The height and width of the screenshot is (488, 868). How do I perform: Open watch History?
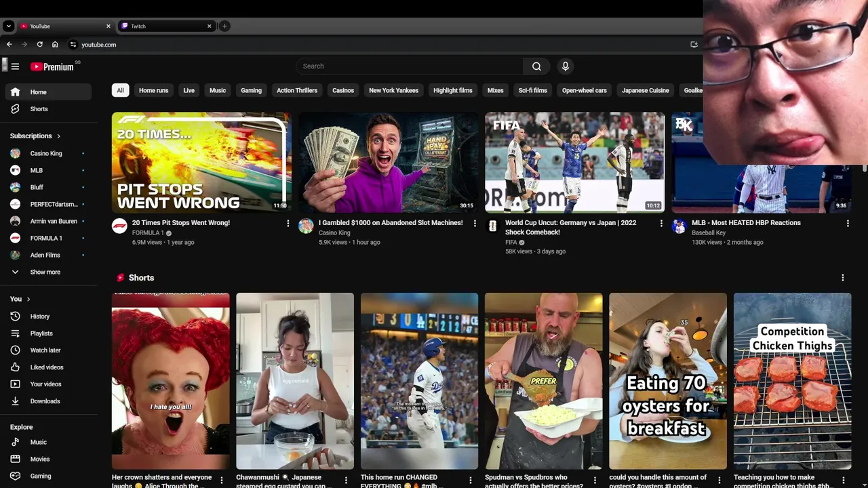[x=47, y=317]
